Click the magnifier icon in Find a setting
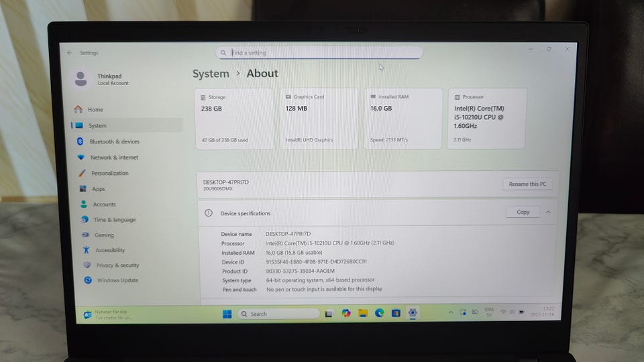Screen dimensions: 644x362 pos(223,52)
